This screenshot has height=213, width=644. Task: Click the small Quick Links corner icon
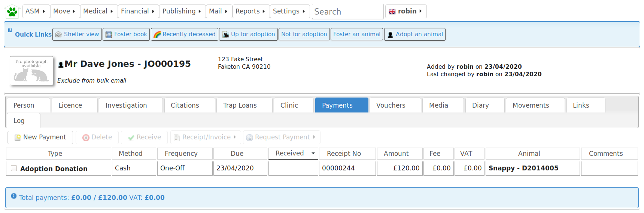point(10,30)
